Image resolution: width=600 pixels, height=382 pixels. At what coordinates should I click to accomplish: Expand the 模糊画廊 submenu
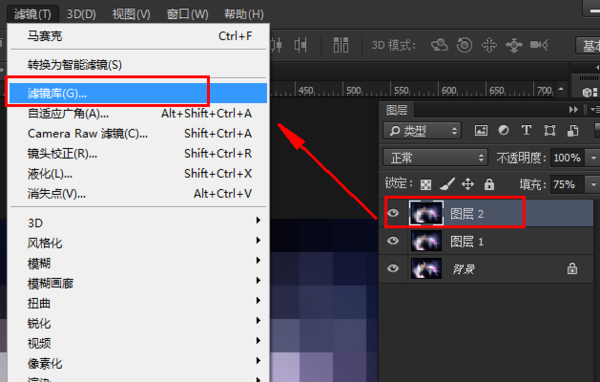click(x=139, y=283)
